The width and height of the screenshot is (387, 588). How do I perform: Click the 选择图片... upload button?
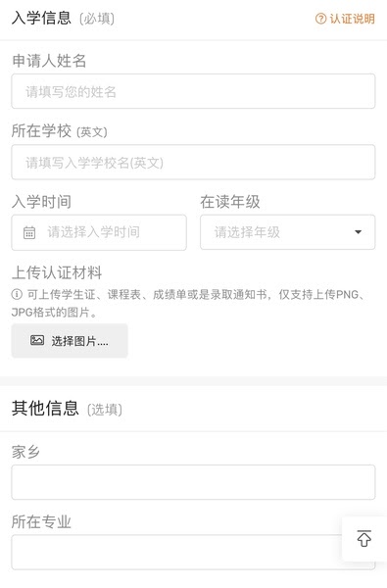[70, 340]
